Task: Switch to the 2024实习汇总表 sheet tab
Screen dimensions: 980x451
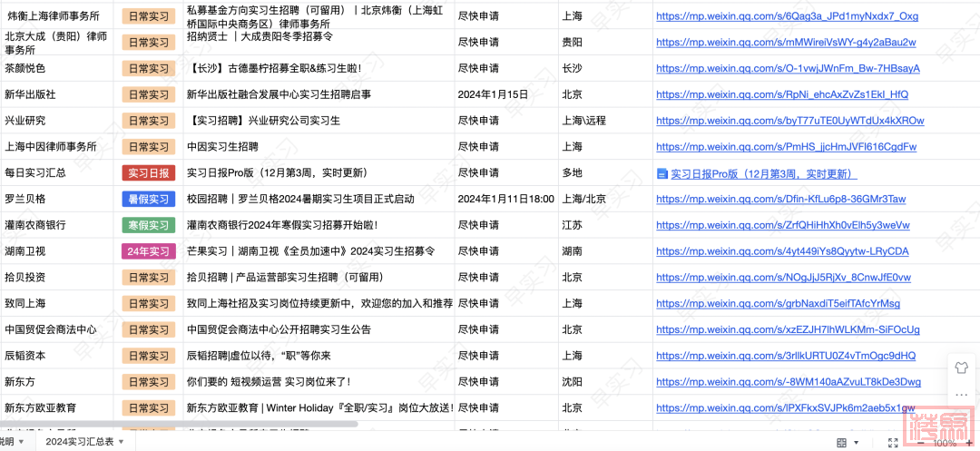Action: [x=79, y=442]
